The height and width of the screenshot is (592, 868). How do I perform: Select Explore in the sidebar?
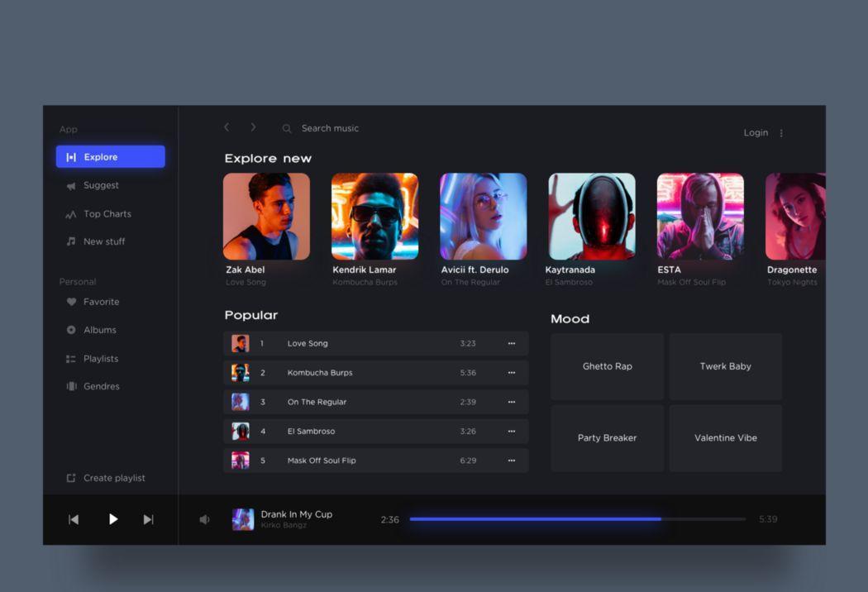pyautogui.click(x=111, y=157)
